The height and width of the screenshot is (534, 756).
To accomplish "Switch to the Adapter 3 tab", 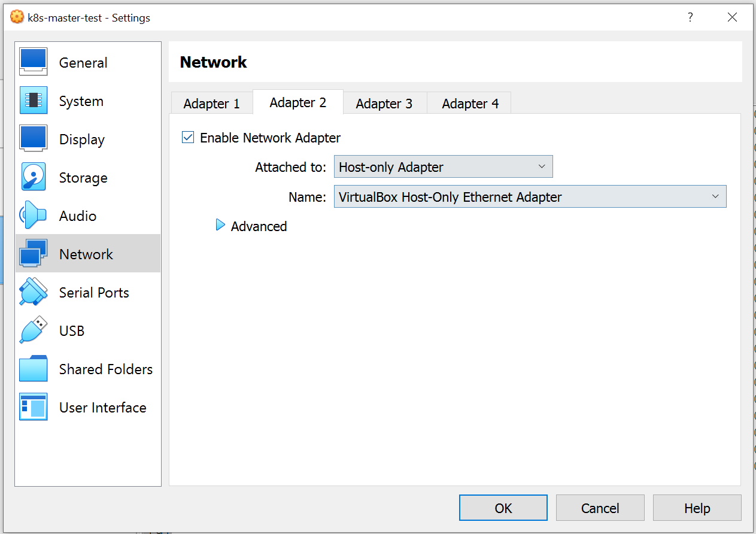I will 384,104.
